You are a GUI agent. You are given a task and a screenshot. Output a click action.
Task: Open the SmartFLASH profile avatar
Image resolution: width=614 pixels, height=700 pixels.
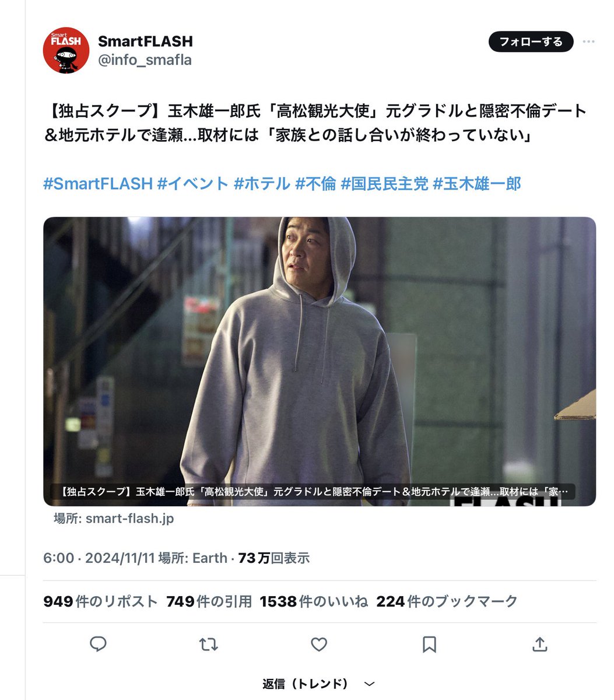click(x=66, y=50)
